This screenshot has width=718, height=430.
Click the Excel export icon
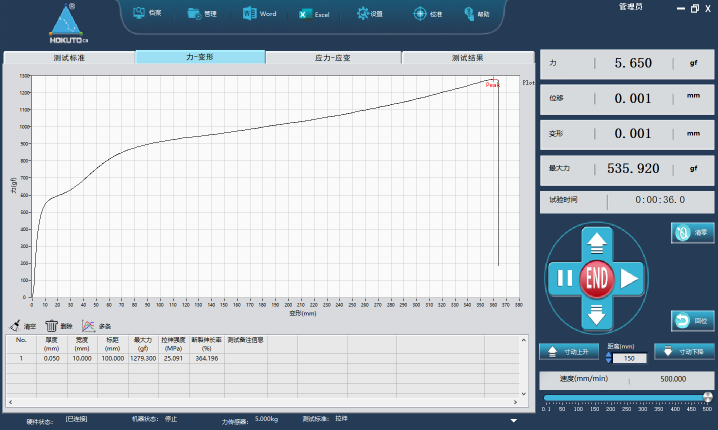coord(304,14)
